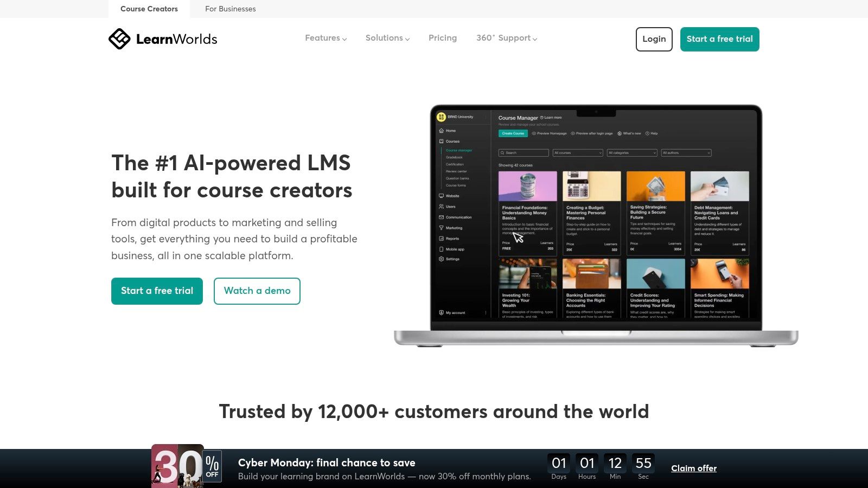The image size is (868, 488).
Task: Select the Marketing funnel icon
Action: (441, 228)
